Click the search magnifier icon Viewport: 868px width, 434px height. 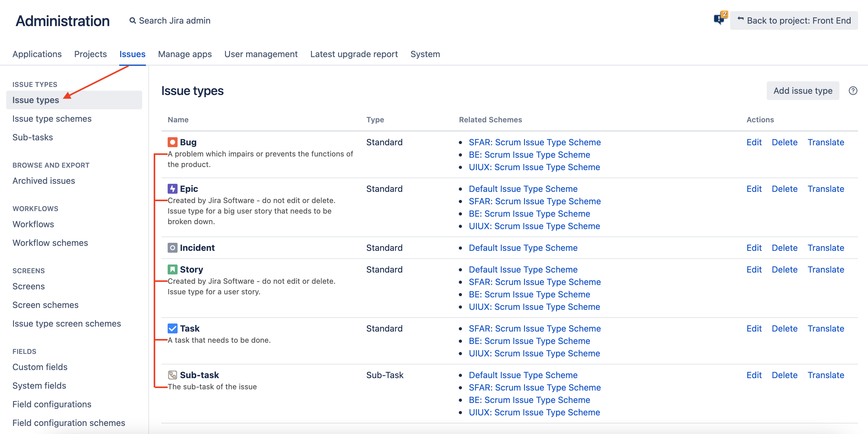click(133, 21)
